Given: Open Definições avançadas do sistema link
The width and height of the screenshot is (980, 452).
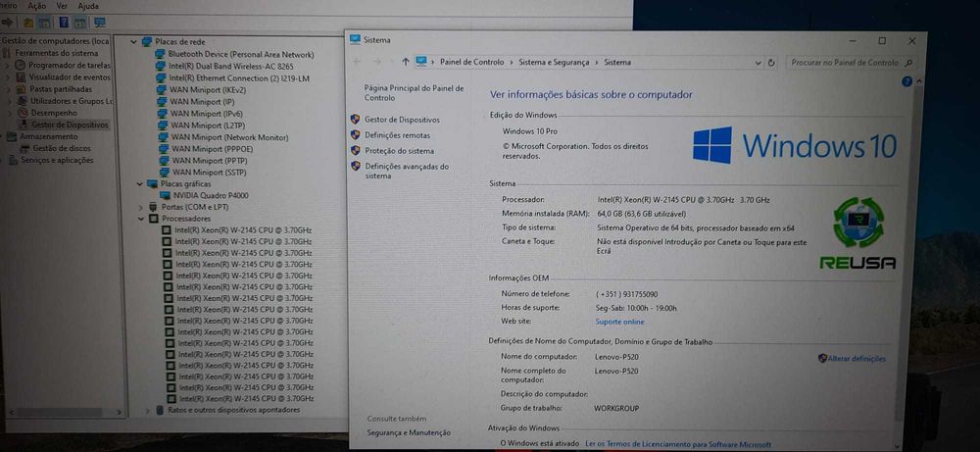Looking at the screenshot, I should (407, 172).
